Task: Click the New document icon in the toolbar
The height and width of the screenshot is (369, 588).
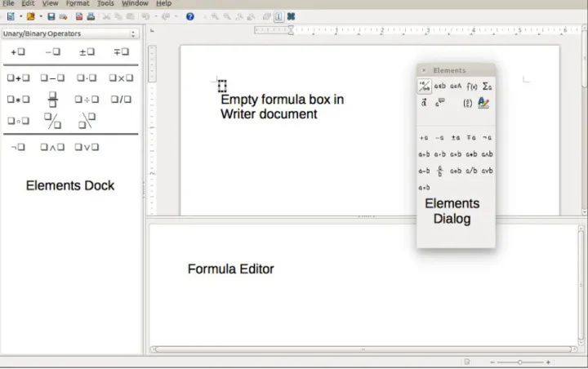Action: 11,16
